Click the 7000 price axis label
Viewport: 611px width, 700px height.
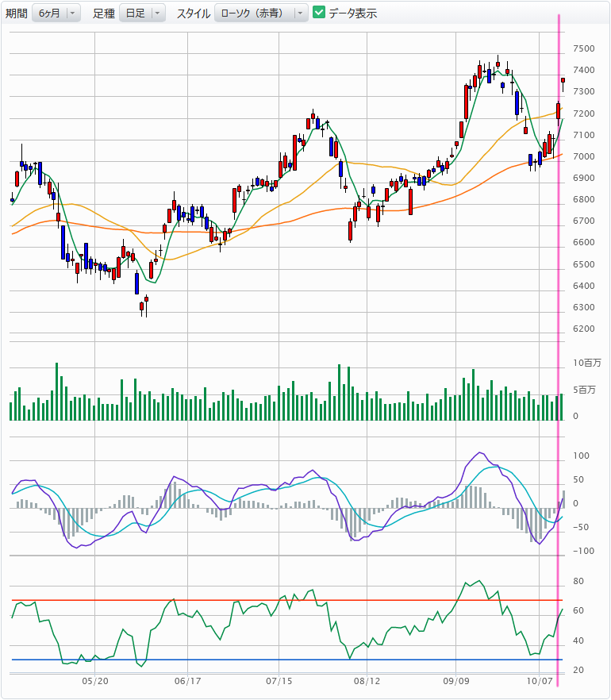pyautogui.click(x=584, y=156)
